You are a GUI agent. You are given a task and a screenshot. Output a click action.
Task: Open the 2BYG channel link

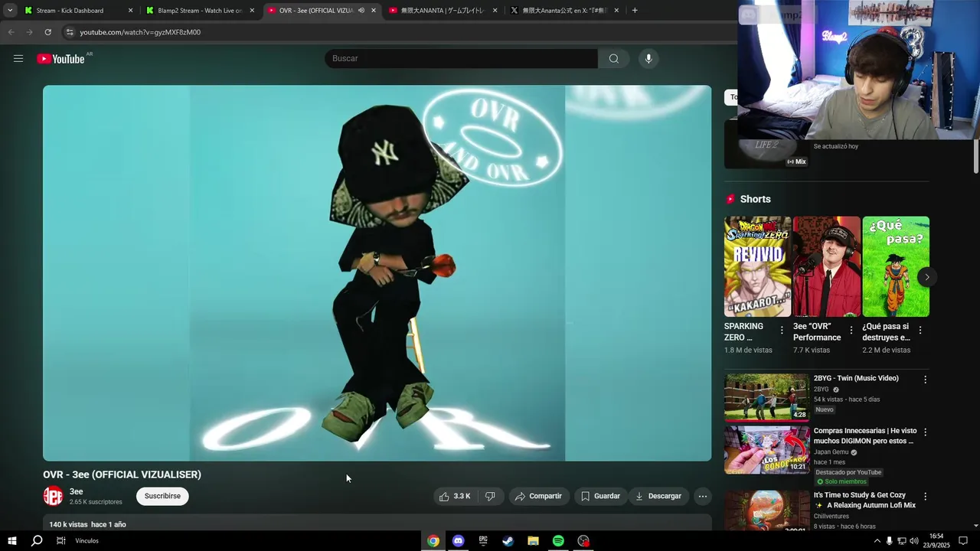tap(822, 390)
